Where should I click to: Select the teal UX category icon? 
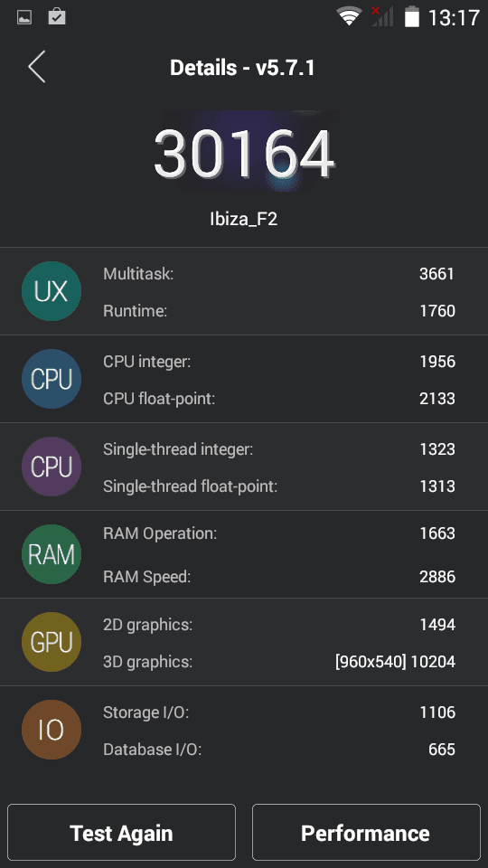(x=52, y=291)
